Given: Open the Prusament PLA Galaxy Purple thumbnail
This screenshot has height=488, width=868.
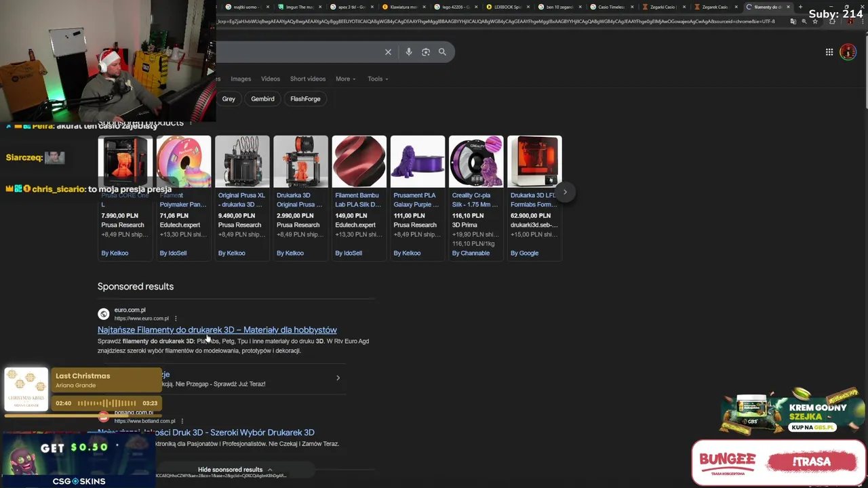Looking at the screenshot, I should 418,161.
